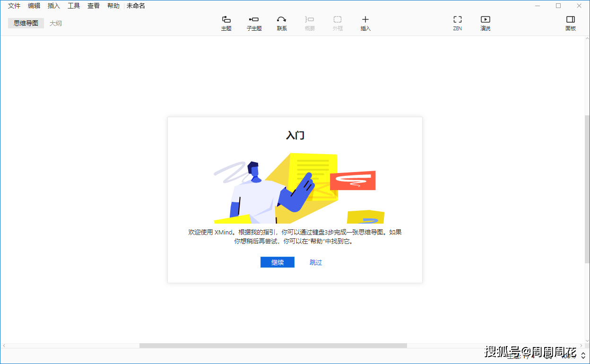This screenshot has width=590, height=364.
Task: Enter ZEN mode
Action: coord(457,23)
